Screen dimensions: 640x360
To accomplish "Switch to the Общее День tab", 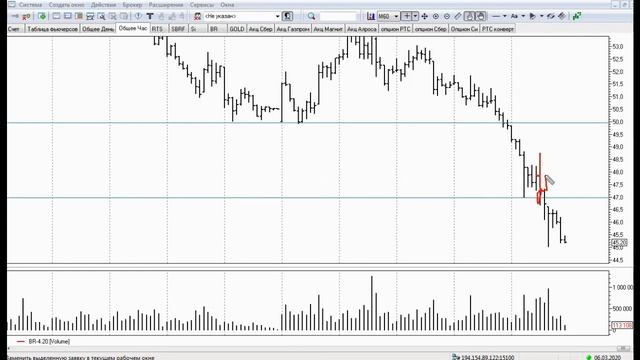I will pos(98,29).
